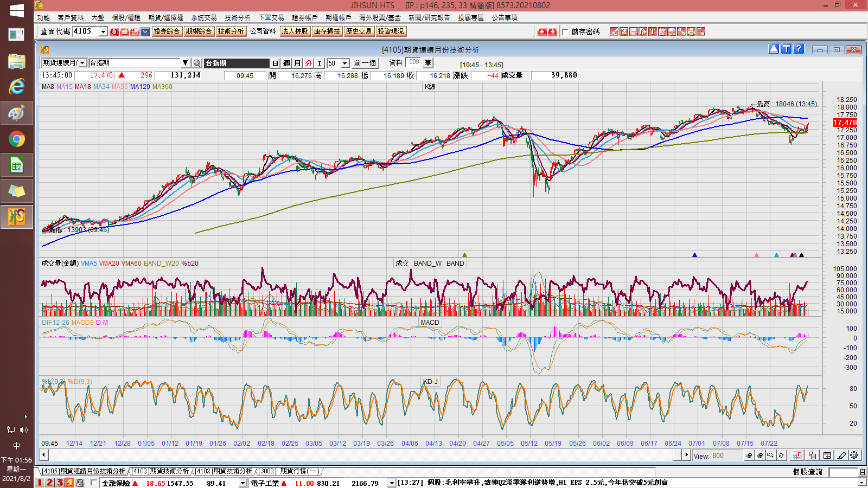The height and width of the screenshot is (488, 868).
Task: Expand the news ticker dropdown at bottom right
Action: pyautogui.click(x=862, y=483)
